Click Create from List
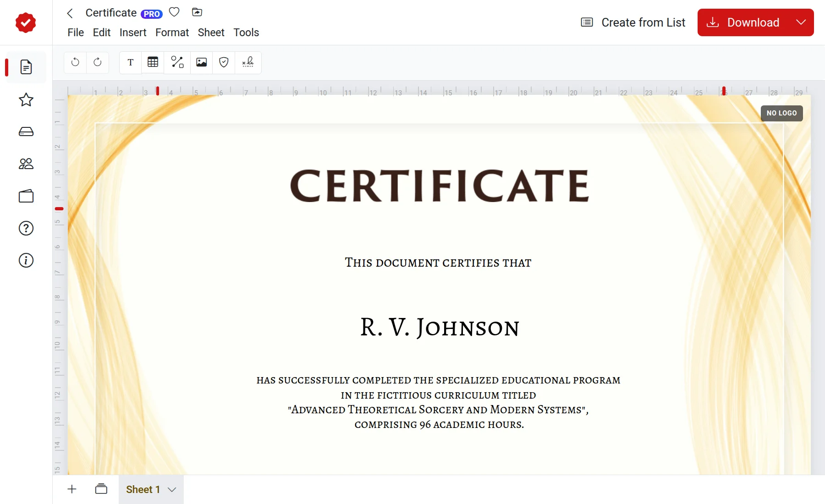This screenshot has width=825, height=504. point(643,22)
